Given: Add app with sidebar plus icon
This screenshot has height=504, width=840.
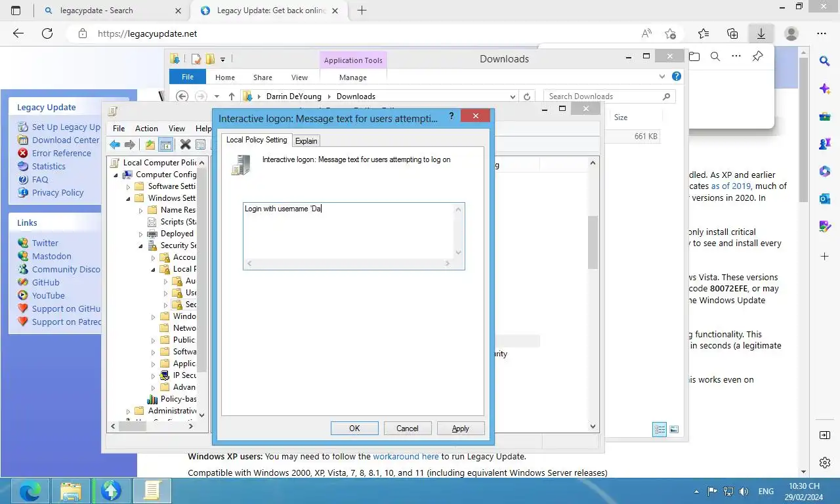Looking at the screenshot, I should [825, 255].
